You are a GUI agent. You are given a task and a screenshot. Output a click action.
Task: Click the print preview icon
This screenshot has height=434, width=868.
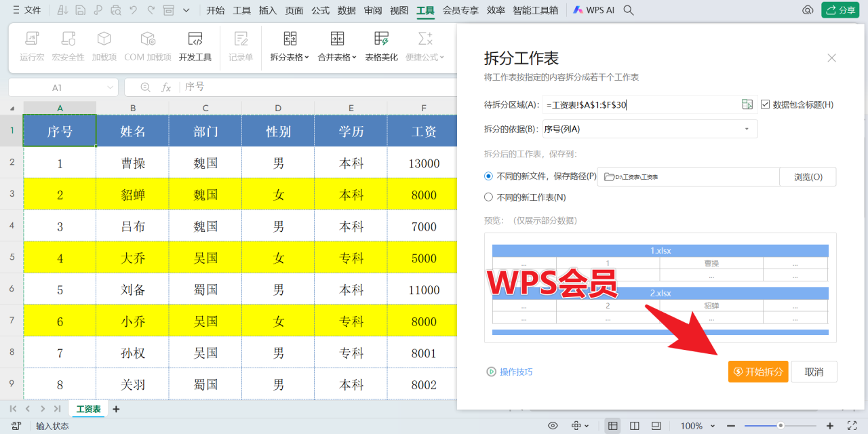[116, 10]
